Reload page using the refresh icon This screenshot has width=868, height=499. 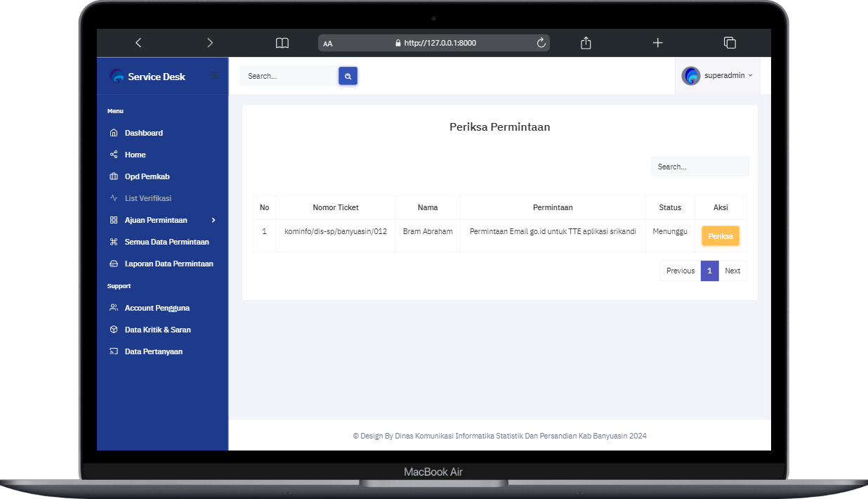[541, 43]
